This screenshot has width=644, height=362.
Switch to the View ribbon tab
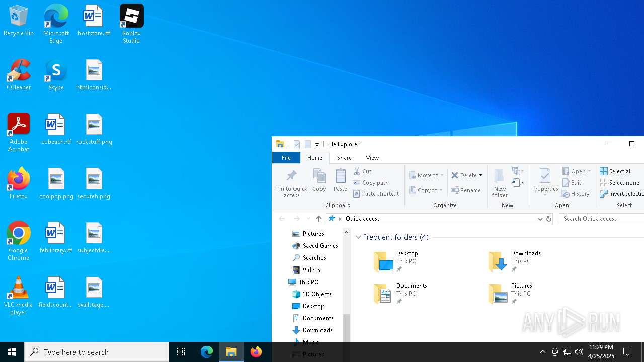click(x=372, y=158)
